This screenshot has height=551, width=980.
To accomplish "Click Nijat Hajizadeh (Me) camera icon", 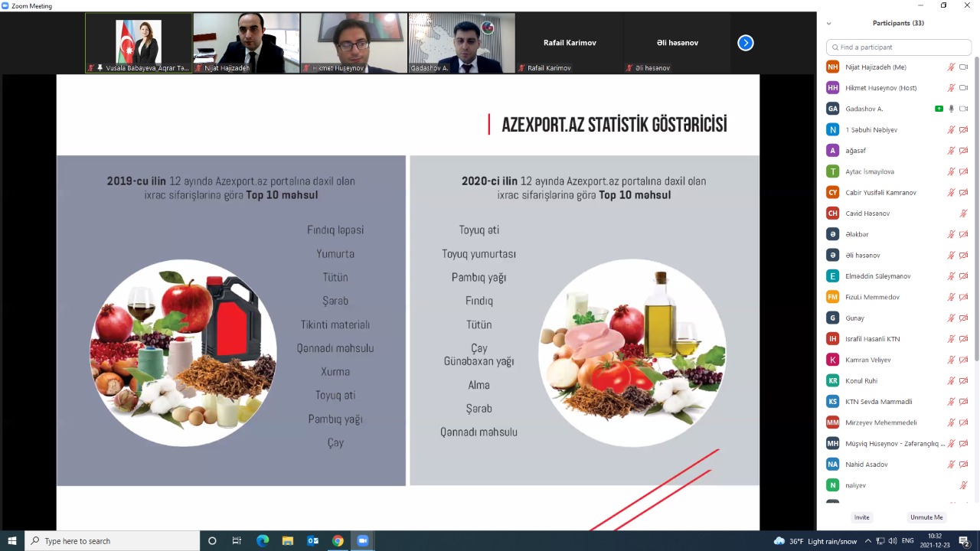I will point(964,67).
